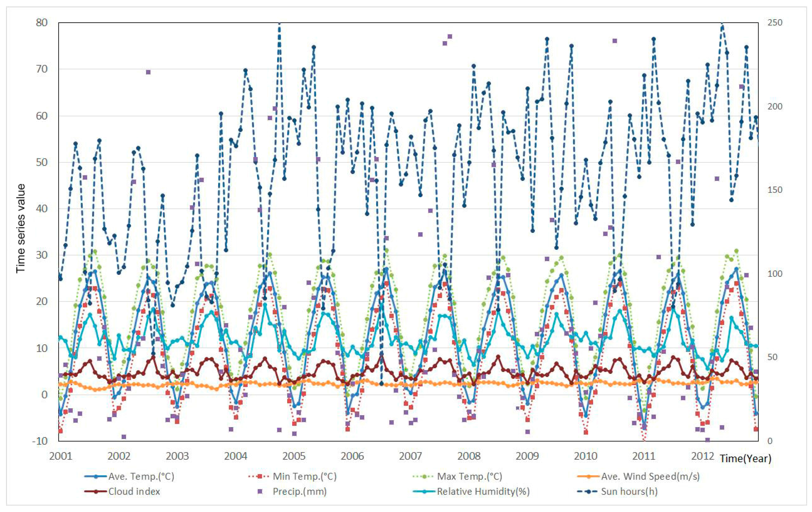This screenshot has height=512, width=812.
Task: Click the 250 tick on the right axis
Action: click(775, 23)
